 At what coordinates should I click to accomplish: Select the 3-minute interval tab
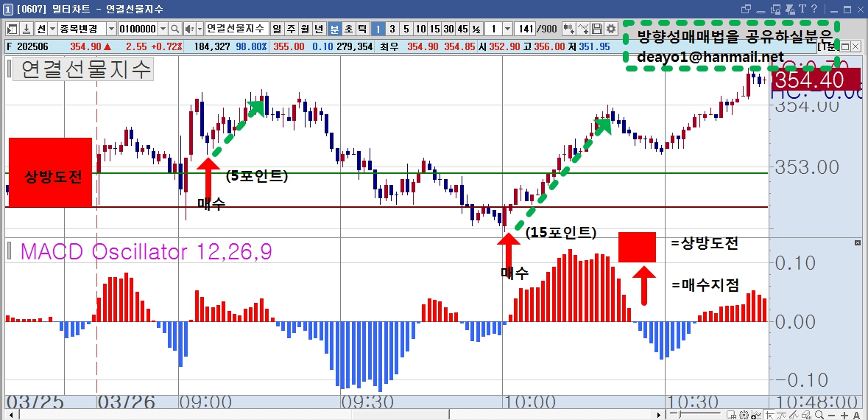tap(392, 29)
